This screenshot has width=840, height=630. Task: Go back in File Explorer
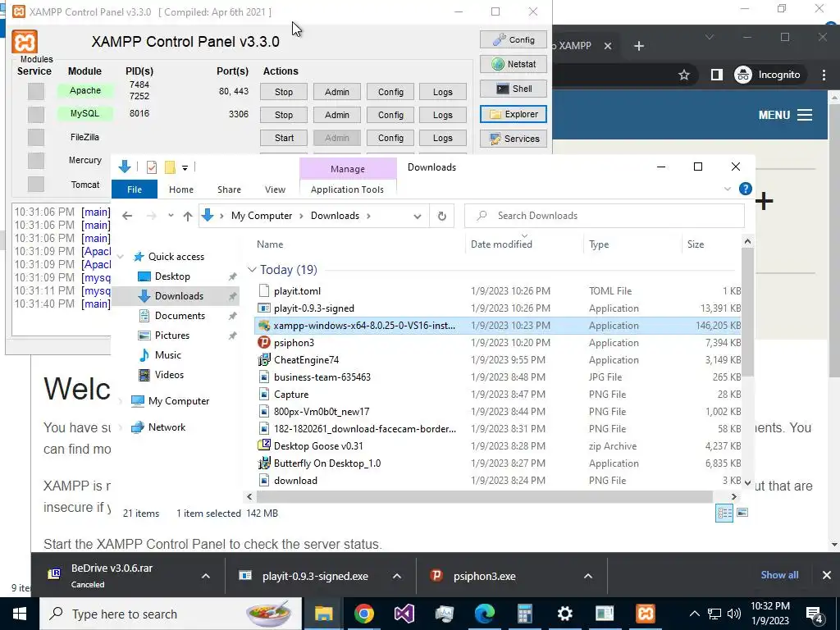127,216
